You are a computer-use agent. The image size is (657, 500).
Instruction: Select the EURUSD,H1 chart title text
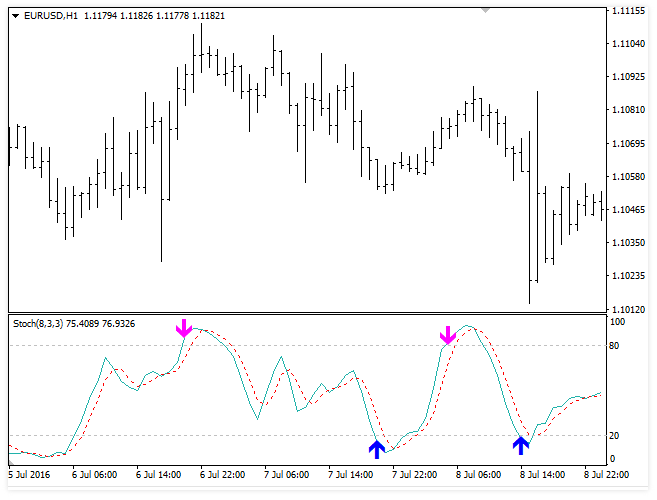(51, 16)
